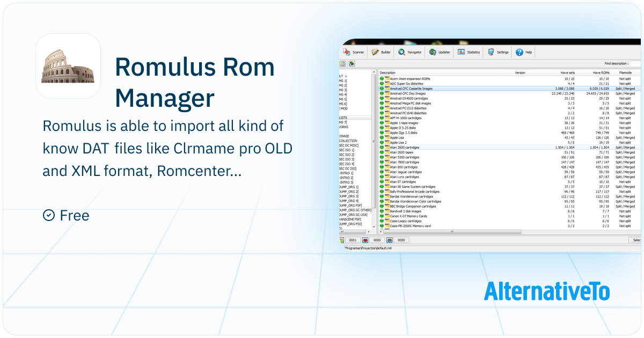This screenshot has height=338, width=644.
Task: Click the Romulus colosseum app icon
Action: pyautogui.click(x=68, y=65)
